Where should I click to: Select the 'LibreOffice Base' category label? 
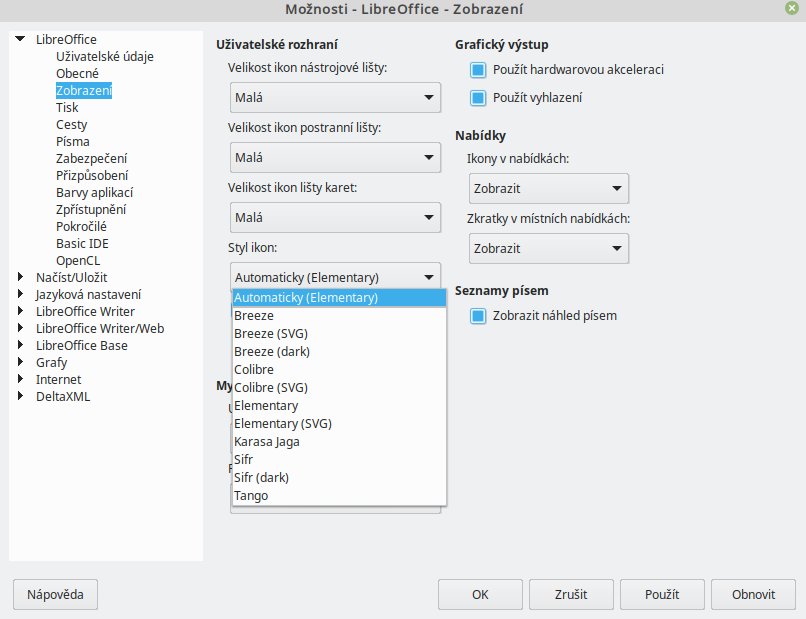82,345
